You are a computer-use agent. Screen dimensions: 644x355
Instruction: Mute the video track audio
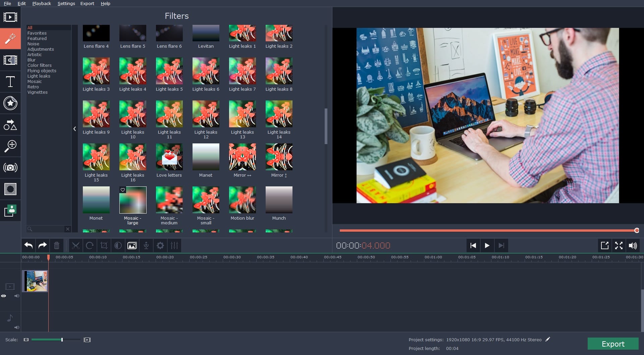[x=16, y=296]
